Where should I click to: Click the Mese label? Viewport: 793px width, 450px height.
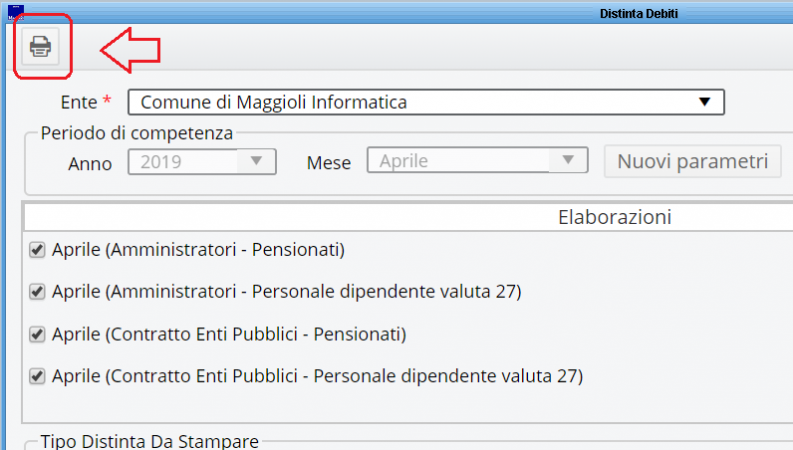pos(328,160)
